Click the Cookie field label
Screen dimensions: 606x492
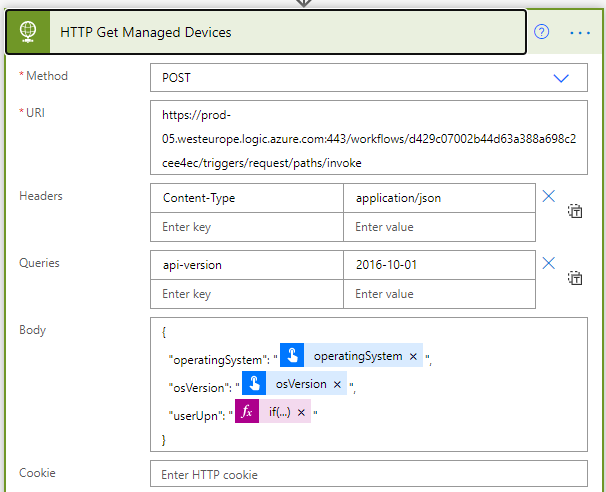pyautogui.click(x=37, y=473)
